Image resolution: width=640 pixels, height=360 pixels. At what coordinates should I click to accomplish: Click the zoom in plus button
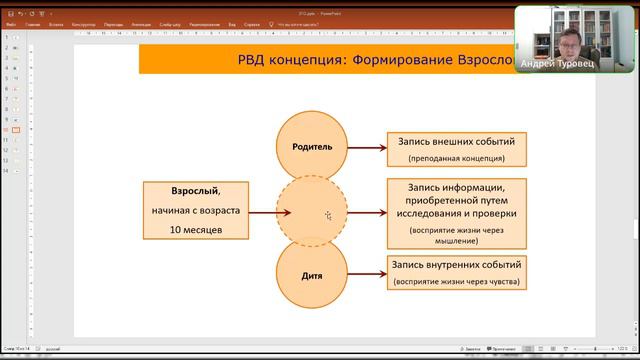tap(613, 349)
